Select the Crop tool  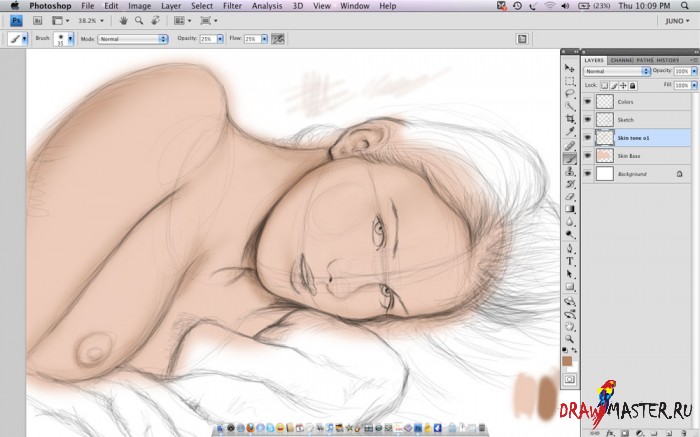(x=570, y=119)
